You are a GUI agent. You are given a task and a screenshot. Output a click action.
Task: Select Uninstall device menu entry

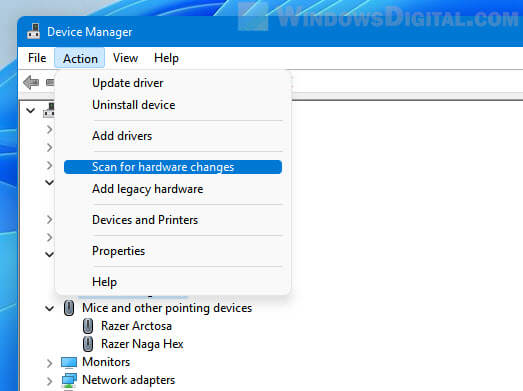coord(173,105)
